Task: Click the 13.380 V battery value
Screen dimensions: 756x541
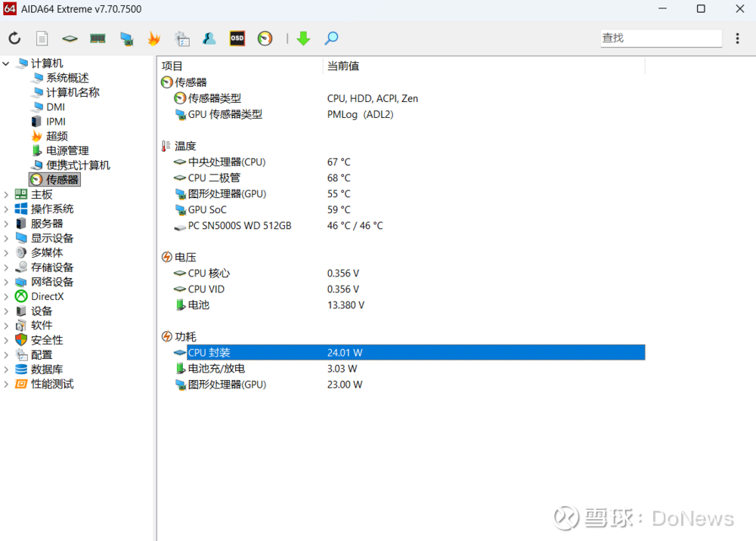Action: [x=345, y=305]
